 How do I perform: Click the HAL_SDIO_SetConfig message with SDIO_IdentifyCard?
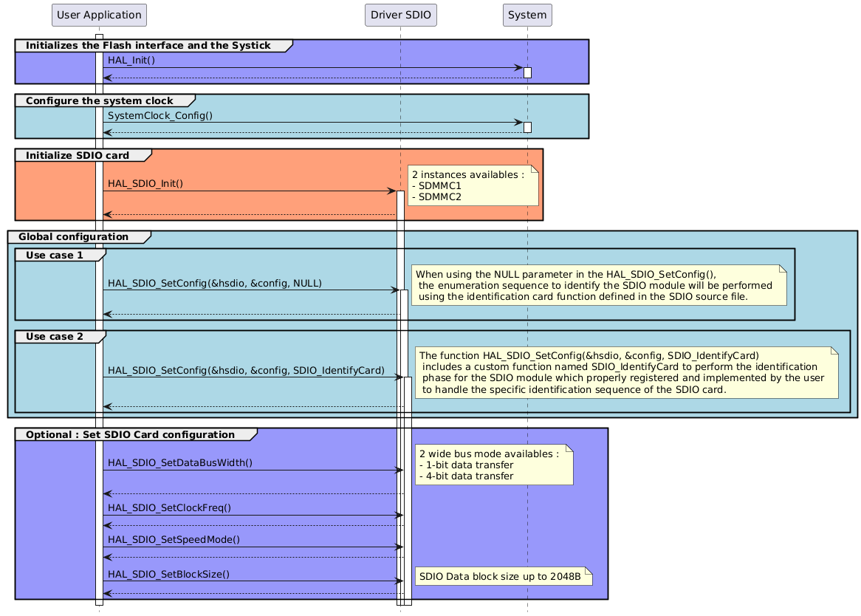pos(246,371)
